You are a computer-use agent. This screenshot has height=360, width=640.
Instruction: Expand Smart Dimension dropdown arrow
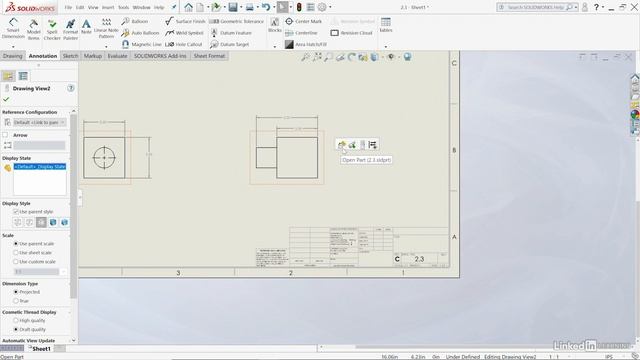pyautogui.click(x=13, y=47)
